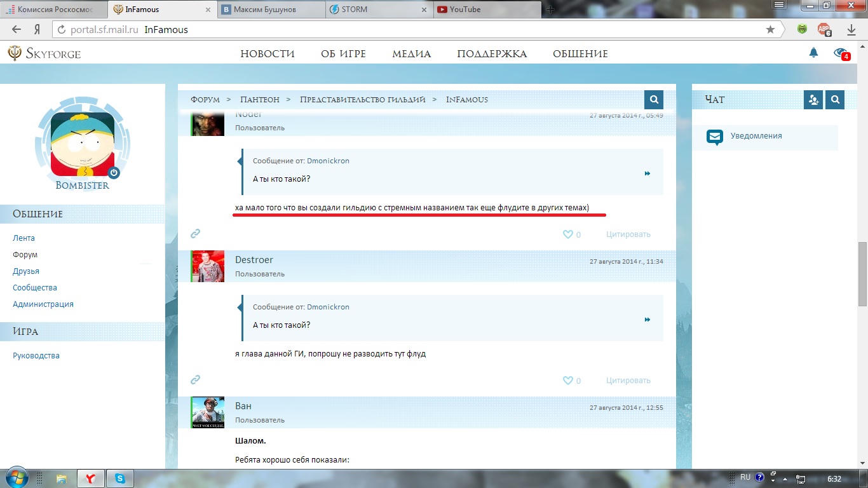Click the Ван username

point(243,406)
